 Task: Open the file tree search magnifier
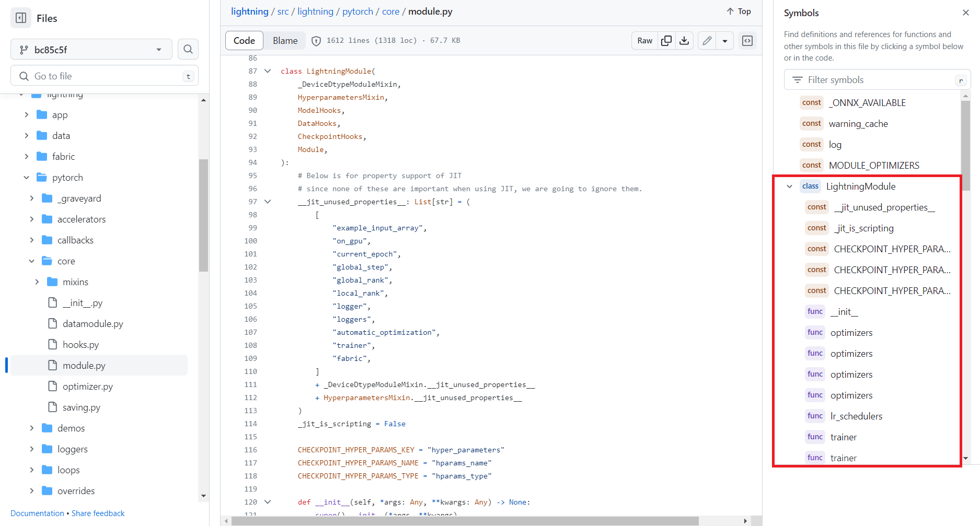click(188, 49)
